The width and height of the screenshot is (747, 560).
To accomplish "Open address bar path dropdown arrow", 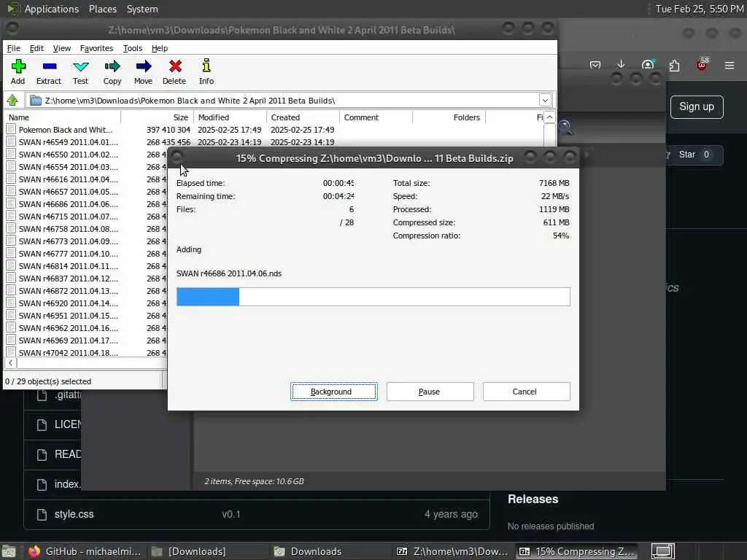I will (545, 101).
